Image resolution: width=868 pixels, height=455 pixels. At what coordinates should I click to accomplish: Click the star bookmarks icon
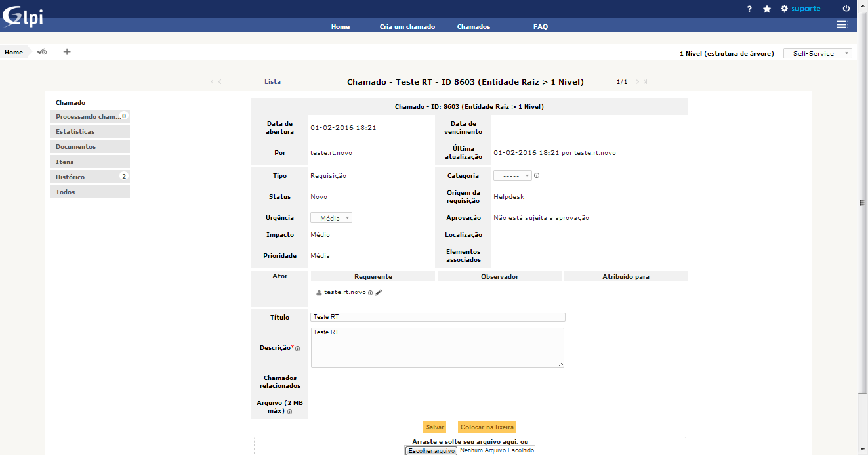767,9
